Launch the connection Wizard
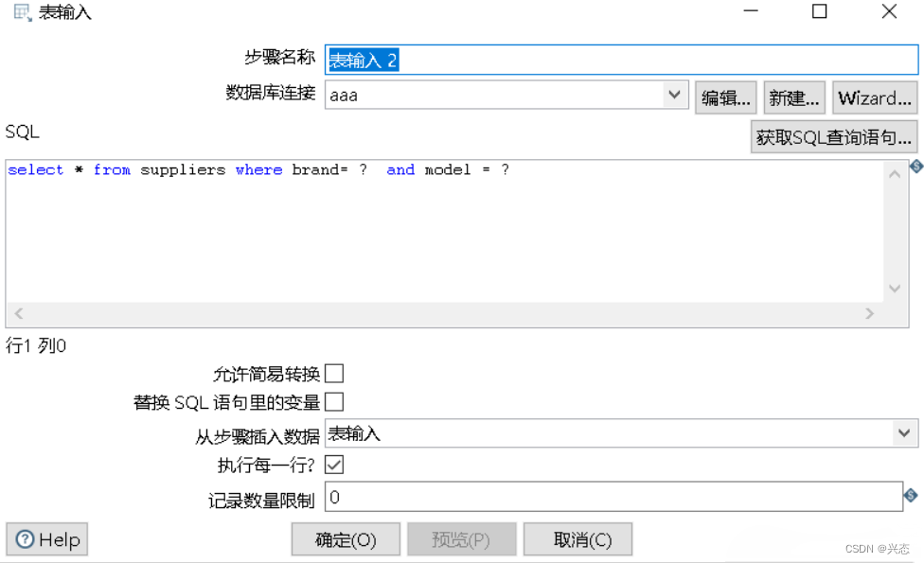This screenshot has height=563, width=924. pos(874,97)
